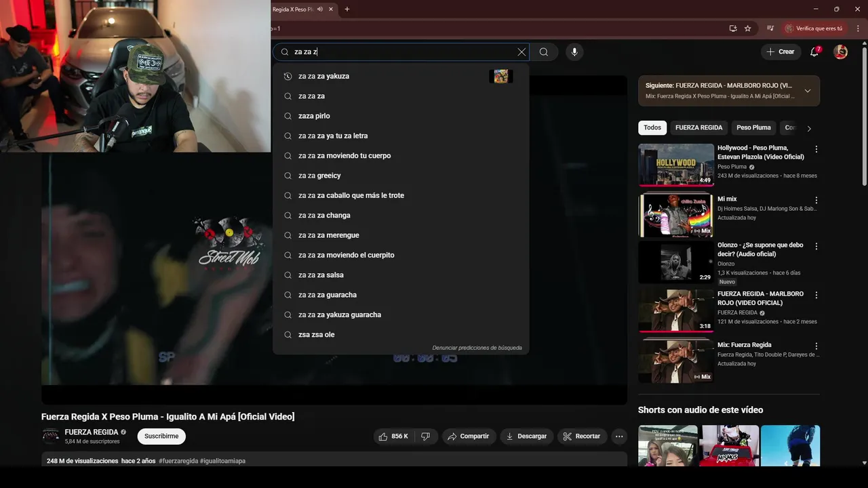Open Mix: Fuerza Regida thumbnail
This screenshot has height=488, width=868.
point(676,361)
